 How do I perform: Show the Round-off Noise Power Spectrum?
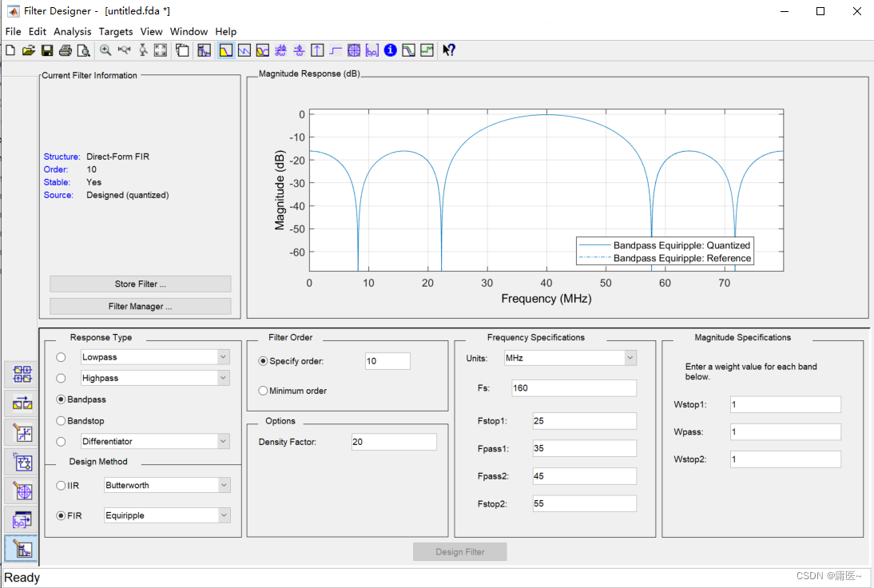427,50
